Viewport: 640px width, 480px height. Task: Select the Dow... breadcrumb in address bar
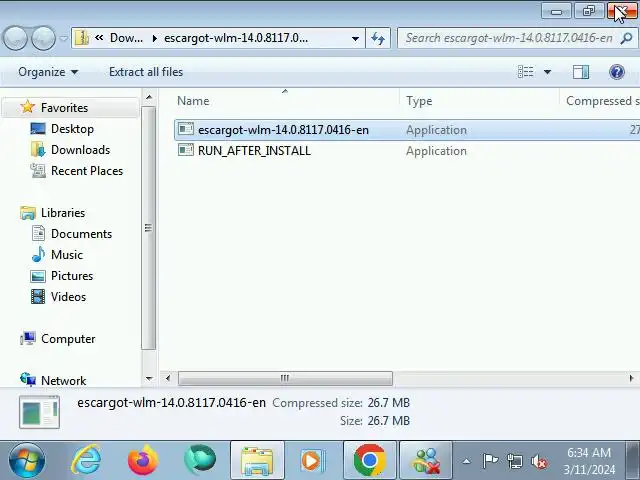[x=126, y=38]
